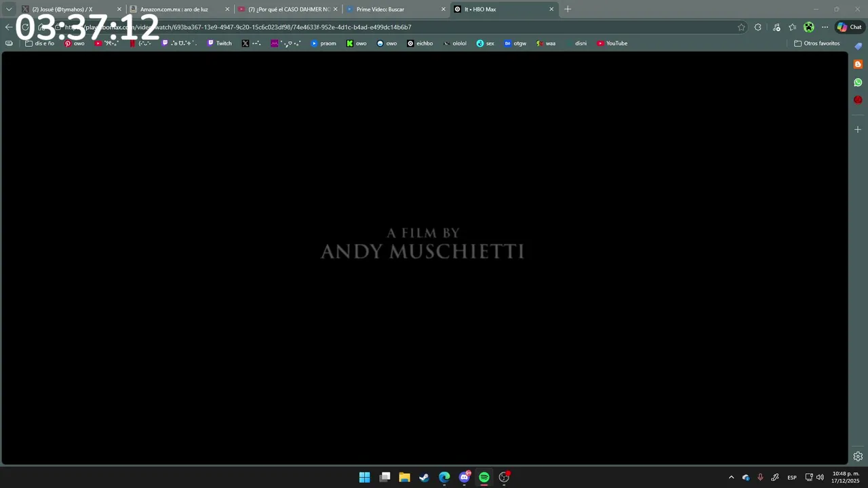This screenshot has height=488, width=868.
Task: Close the It • HBO Max tab
Action: tap(551, 9)
